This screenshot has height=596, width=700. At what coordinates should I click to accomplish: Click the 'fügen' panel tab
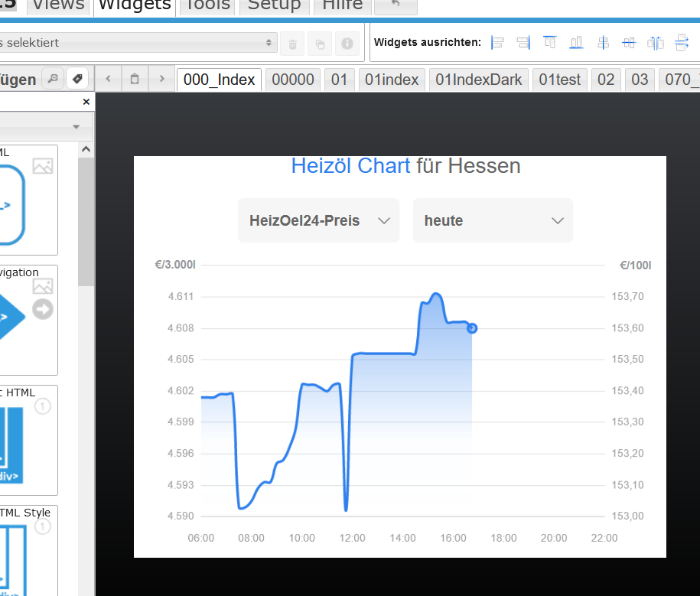tap(18, 80)
